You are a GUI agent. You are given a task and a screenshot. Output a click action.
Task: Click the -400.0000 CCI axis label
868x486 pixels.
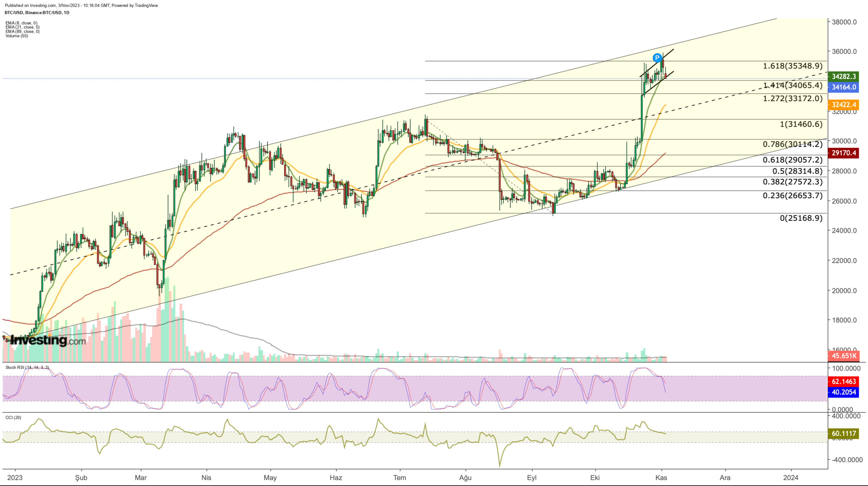(847, 460)
